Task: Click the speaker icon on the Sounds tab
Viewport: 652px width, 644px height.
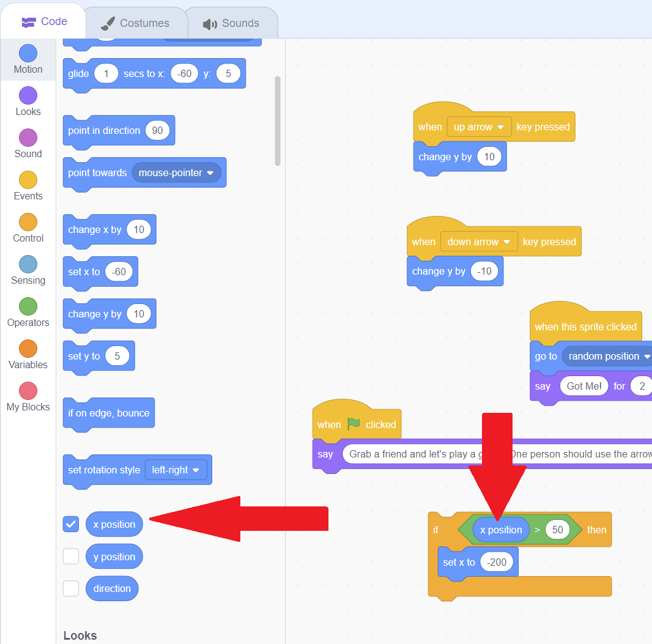Action: click(x=210, y=24)
